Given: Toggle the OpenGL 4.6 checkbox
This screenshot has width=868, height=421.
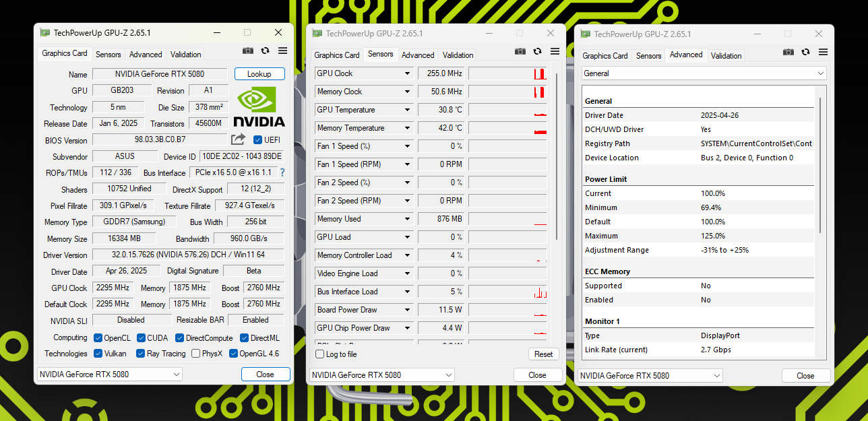Looking at the screenshot, I should tap(233, 354).
